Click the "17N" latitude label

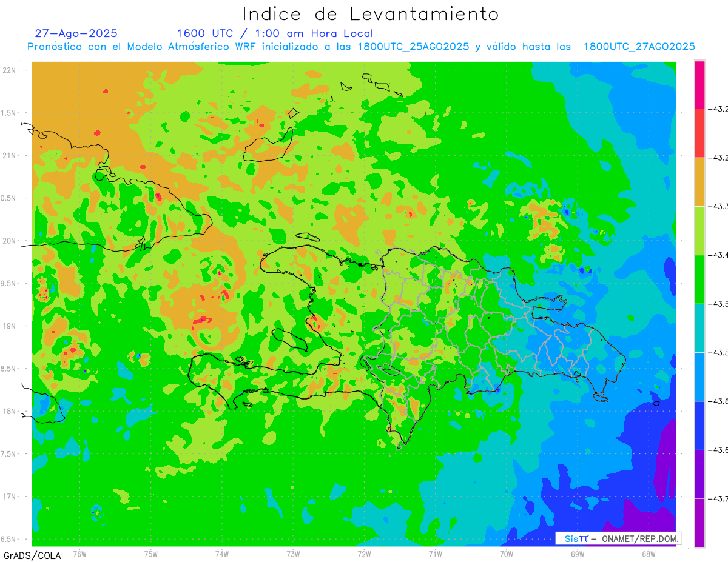point(9,497)
